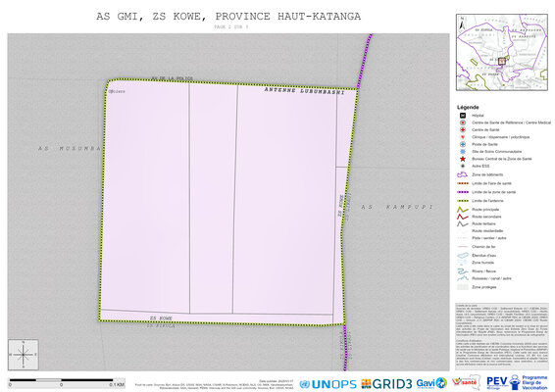Click the green Limite de l'antenne legend symbol
555x392 pixels.
tap(463, 201)
